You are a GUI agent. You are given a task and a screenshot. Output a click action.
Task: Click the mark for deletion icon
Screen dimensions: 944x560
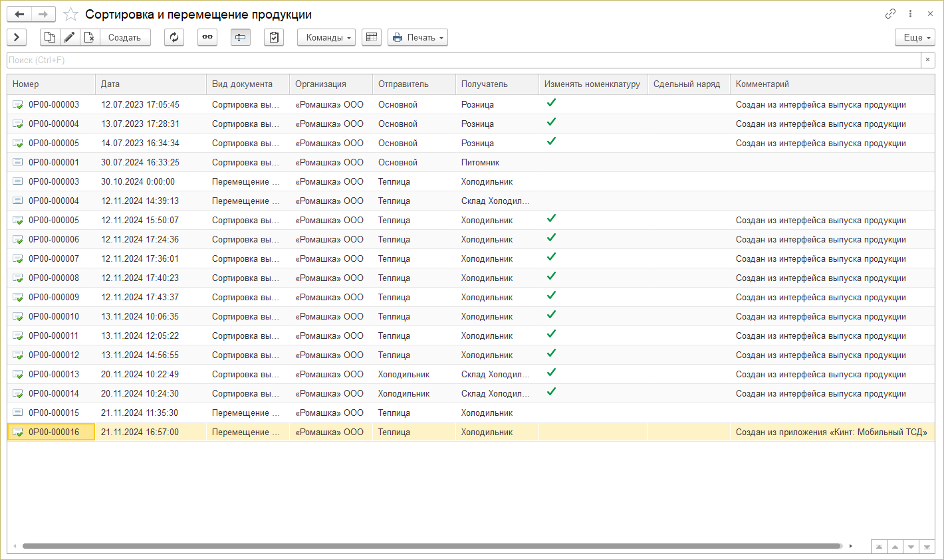(x=89, y=37)
